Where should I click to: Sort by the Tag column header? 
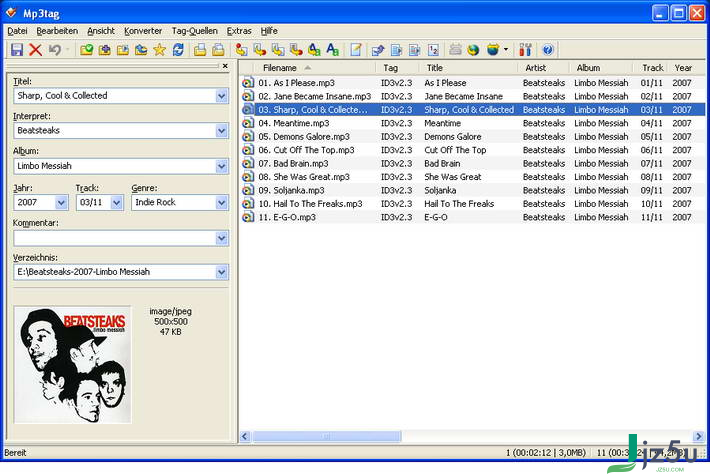397,68
